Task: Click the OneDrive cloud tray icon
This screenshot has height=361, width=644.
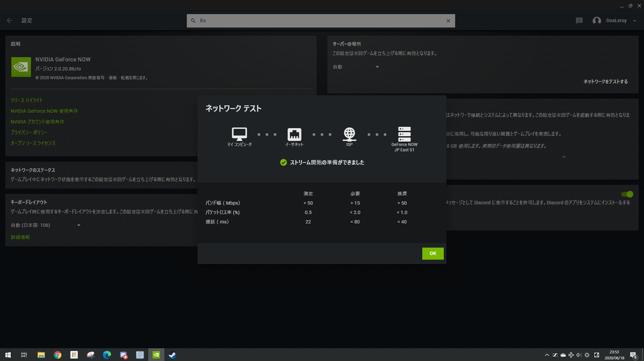Action: 563,355
